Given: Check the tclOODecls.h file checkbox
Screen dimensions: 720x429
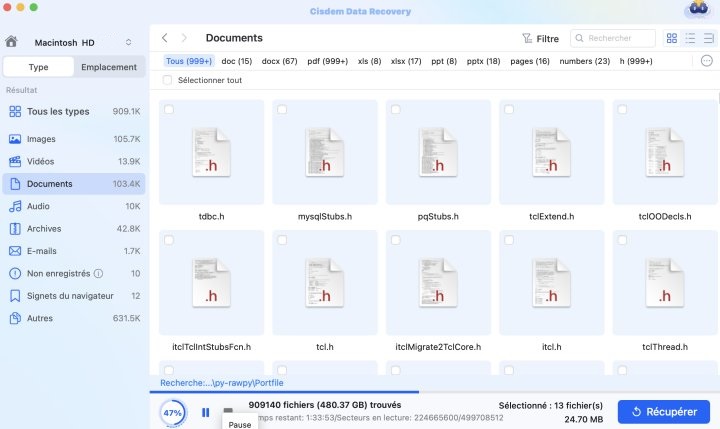Looking at the screenshot, I should [622, 109].
